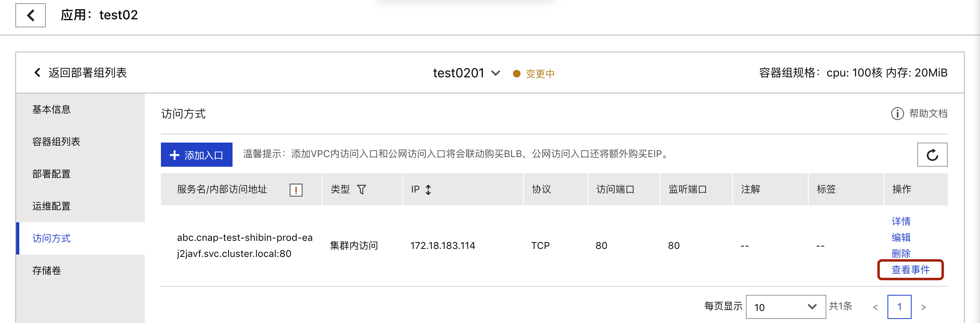This screenshot has height=323, width=980.
Task: Click the exclamation warning icon in header
Action: (x=296, y=190)
